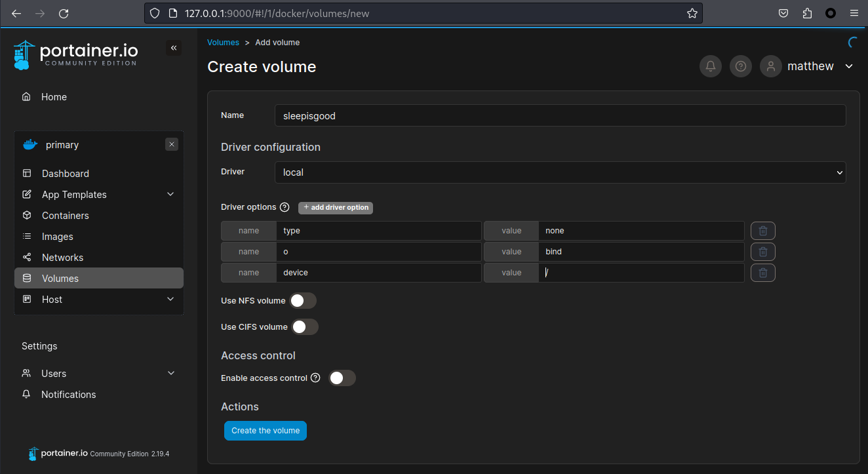Edit the value field containing bind
Screen dimensions: 868x474
click(x=641, y=252)
